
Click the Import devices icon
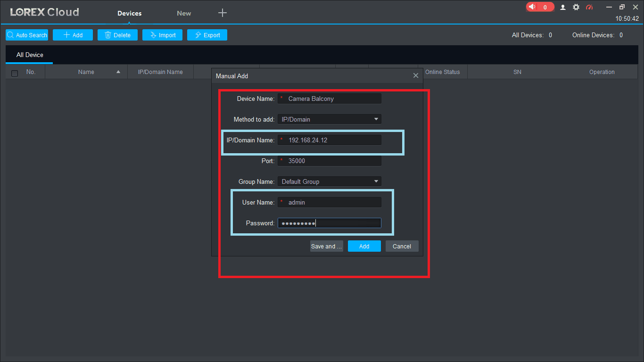pyautogui.click(x=162, y=35)
